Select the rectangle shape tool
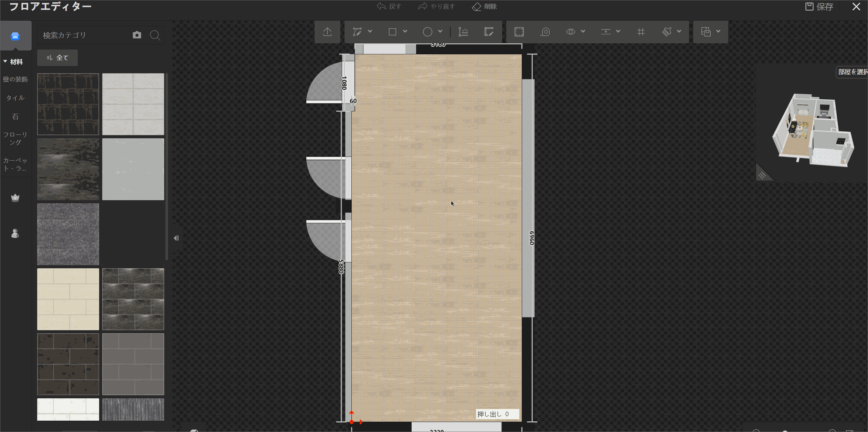The width and height of the screenshot is (868, 432). pos(392,32)
